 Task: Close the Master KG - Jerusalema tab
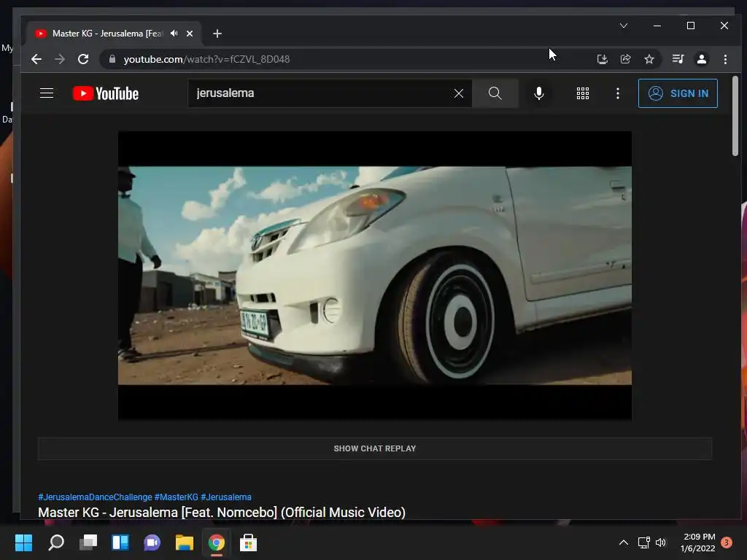190,34
